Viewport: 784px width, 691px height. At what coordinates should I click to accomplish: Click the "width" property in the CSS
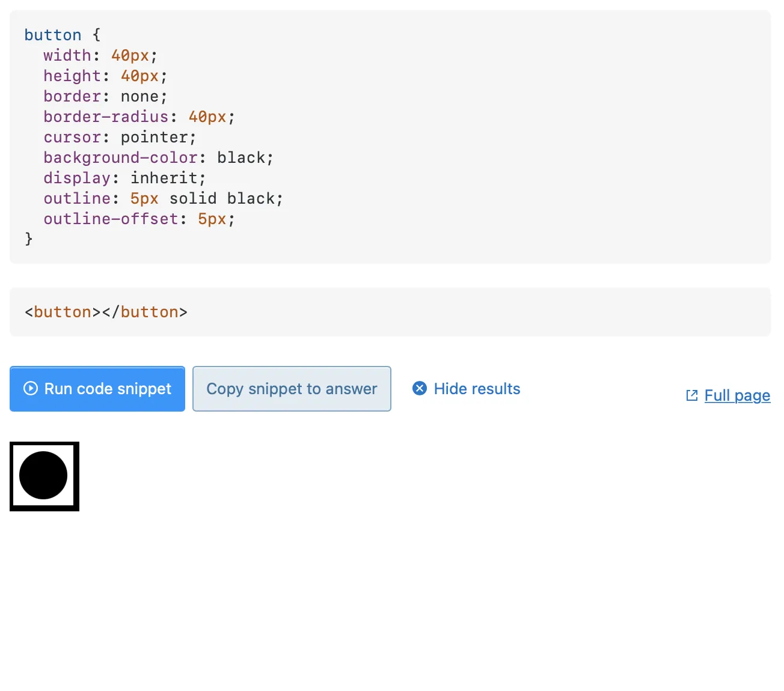coord(67,55)
